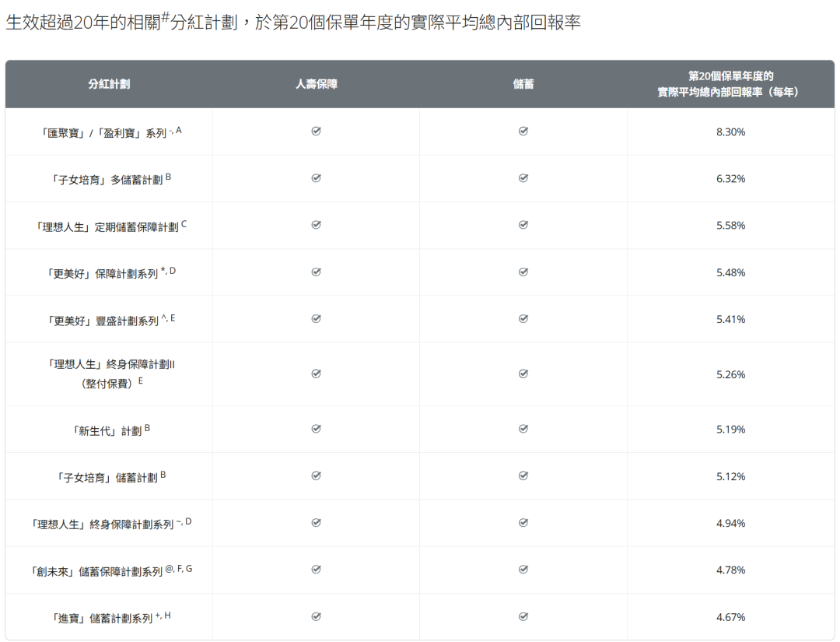Click the 5.48% return value

pyautogui.click(x=730, y=273)
